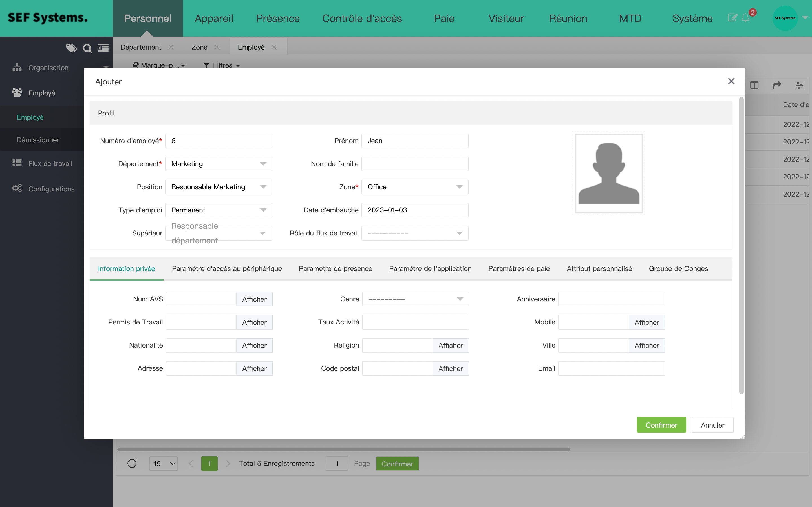Open the Zone Office dropdown
This screenshot has width=812, height=507.
[415, 187]
